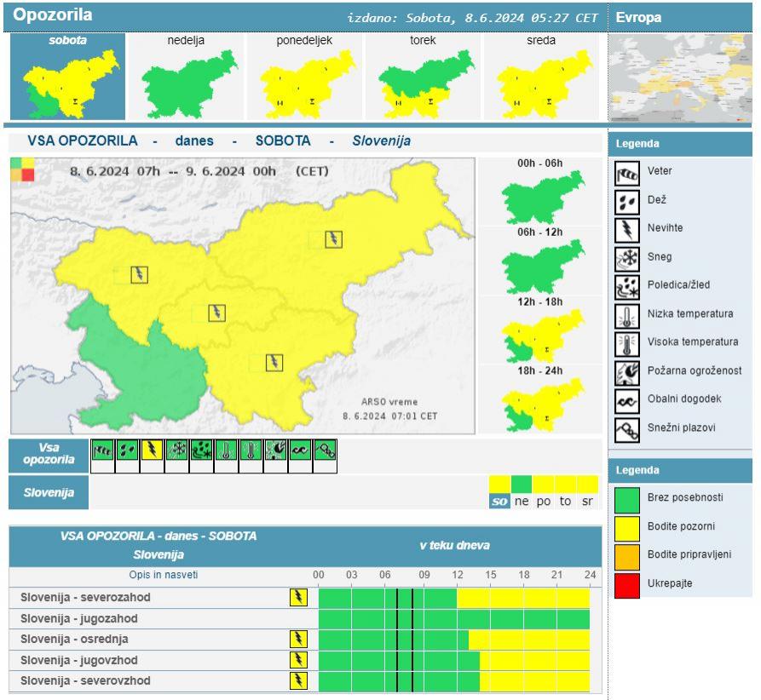Switch to the torek warnings tab
This screenshot has width=761, height=700.
tap(423, 77)
